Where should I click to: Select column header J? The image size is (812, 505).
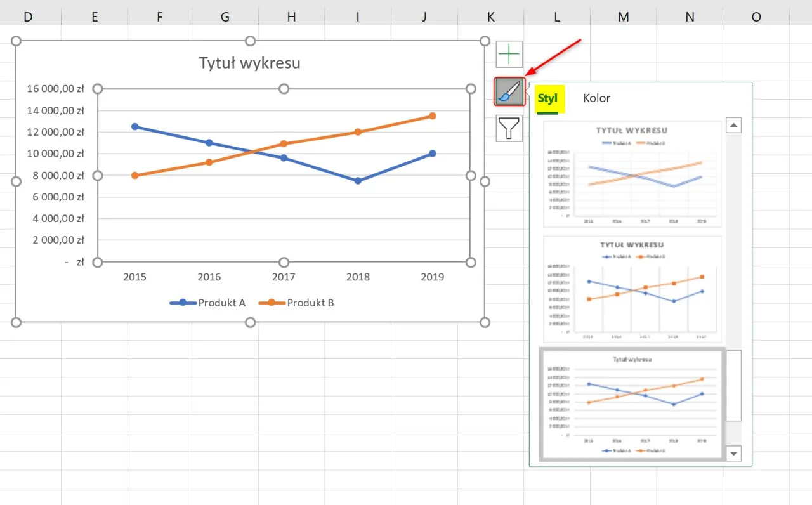tap(424, 17)
